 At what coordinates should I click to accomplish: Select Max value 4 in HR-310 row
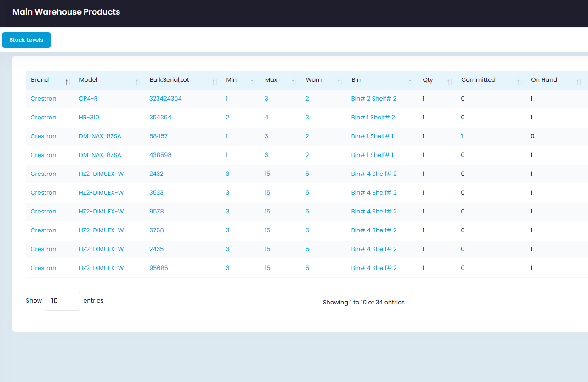(266, 118)
